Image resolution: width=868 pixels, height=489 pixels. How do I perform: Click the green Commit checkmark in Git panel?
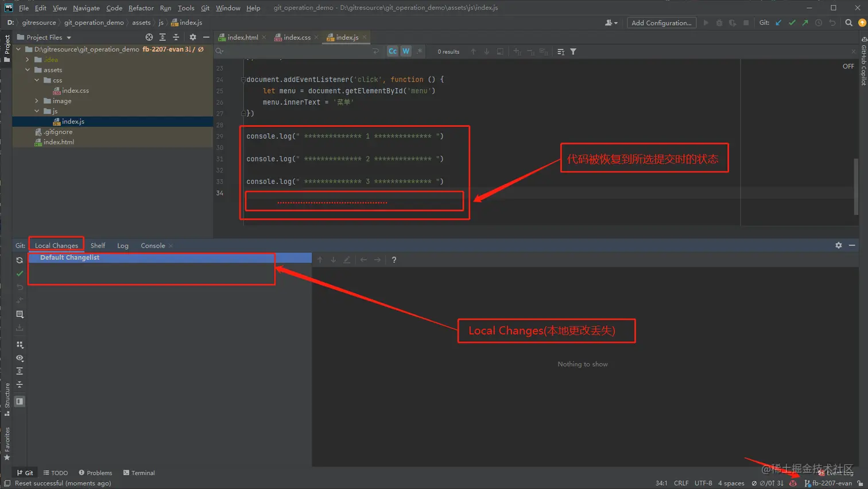20,274
